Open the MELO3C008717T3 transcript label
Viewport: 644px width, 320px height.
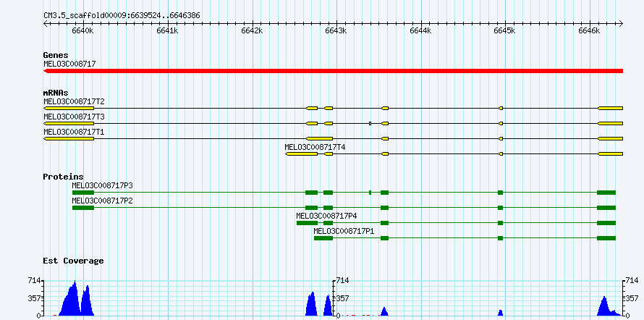click(74, 117)
